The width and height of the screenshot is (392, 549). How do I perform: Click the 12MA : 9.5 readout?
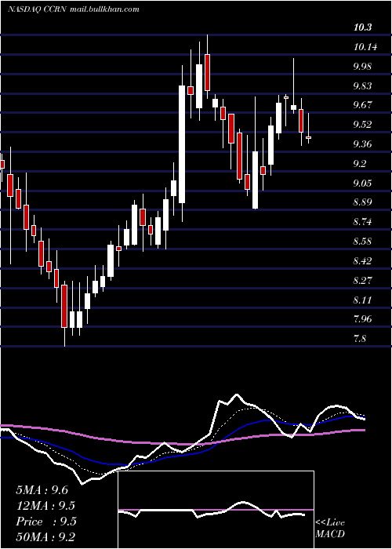45,506
